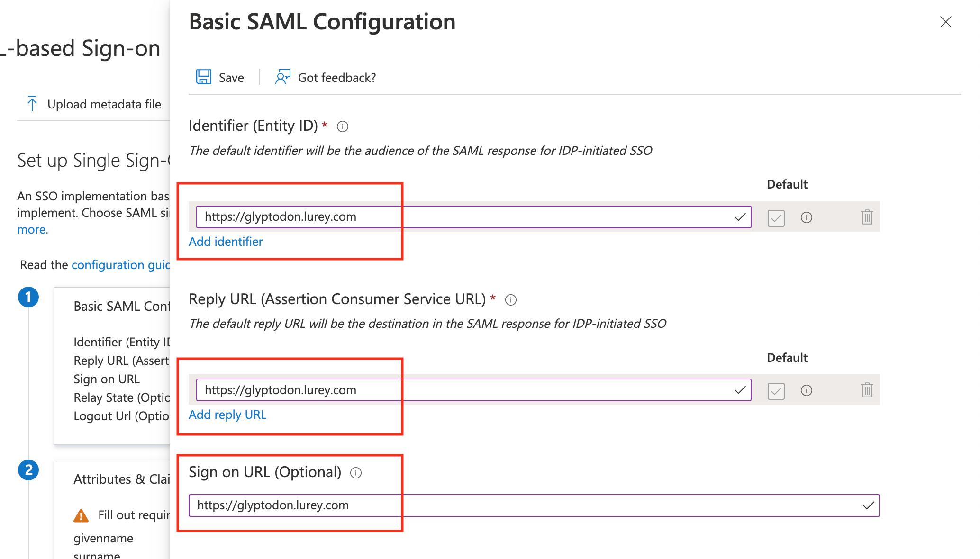Click the Upload metadata file arrow icon
980x559 pixels.
point(32,104)
